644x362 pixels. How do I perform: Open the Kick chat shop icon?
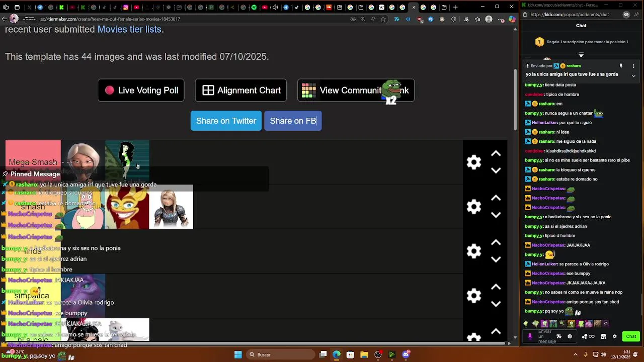click(603, 336)
